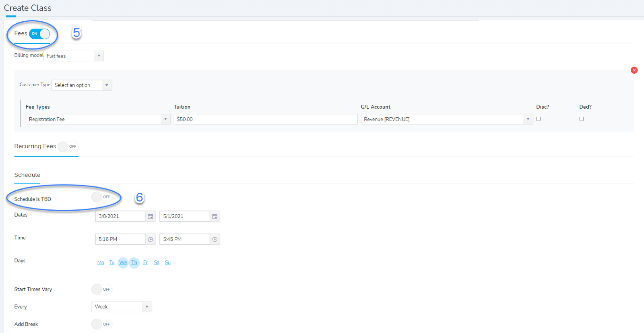Open the Billing model dropdown
The height and width of the screenshot is (333, 644).
74,56
